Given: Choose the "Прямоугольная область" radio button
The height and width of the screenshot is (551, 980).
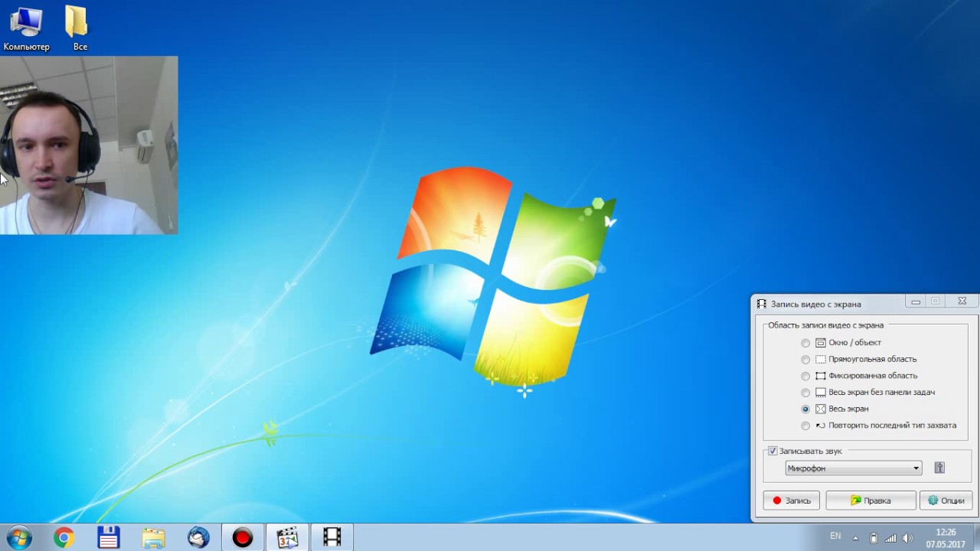Looking at the screenshot, I should (805, 360).
